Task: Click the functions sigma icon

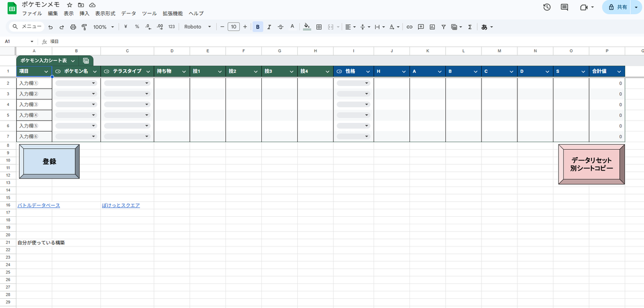Action: [470, 26]
